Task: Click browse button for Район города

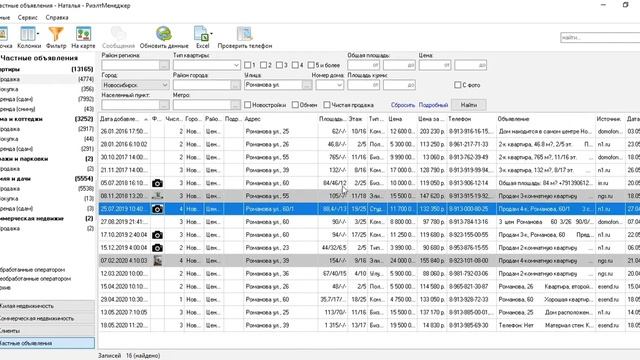Action: [235, 85]
